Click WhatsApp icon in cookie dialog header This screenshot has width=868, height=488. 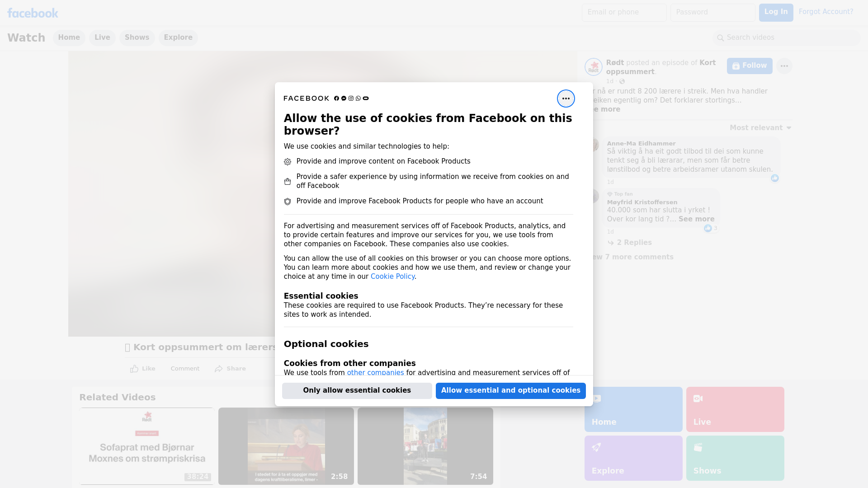[358, 99]
